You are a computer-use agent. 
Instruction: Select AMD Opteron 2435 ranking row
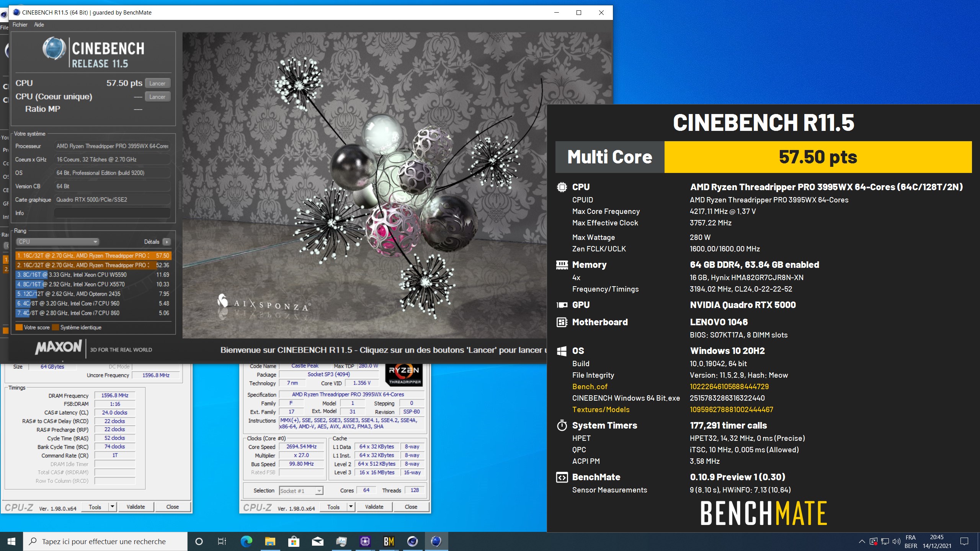[93, 294]
